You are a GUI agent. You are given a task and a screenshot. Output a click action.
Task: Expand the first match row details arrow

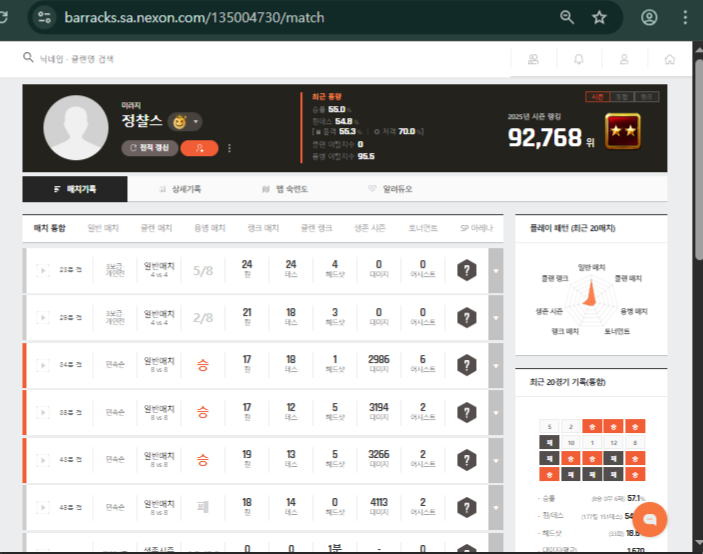(496, 270)
